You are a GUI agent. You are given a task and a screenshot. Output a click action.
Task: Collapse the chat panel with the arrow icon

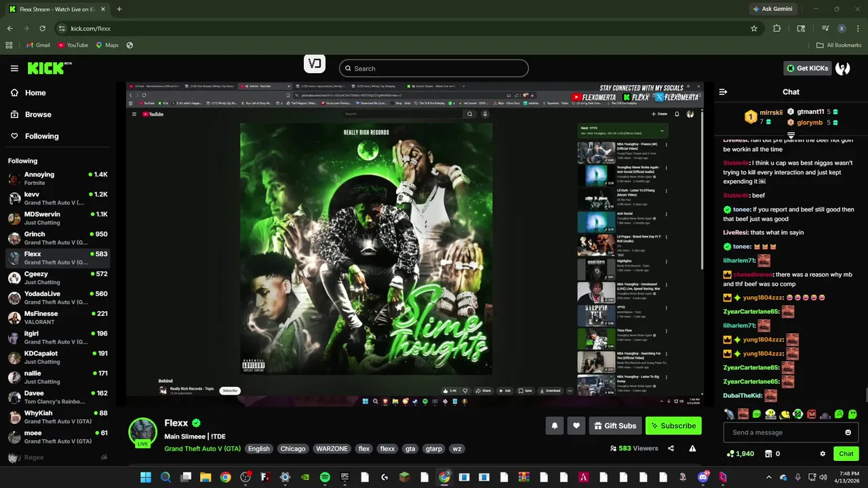coord(723,91)
